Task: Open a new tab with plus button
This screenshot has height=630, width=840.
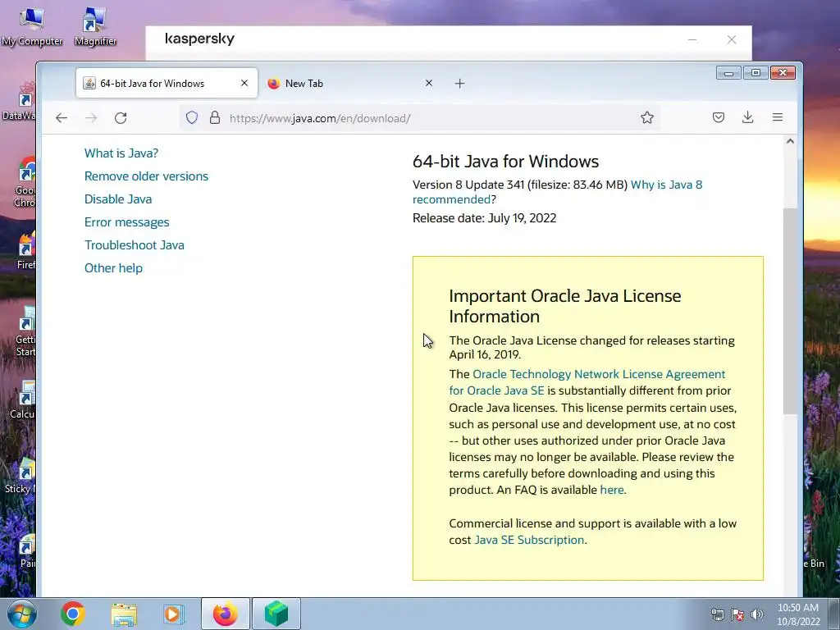Action: point(459,84)
